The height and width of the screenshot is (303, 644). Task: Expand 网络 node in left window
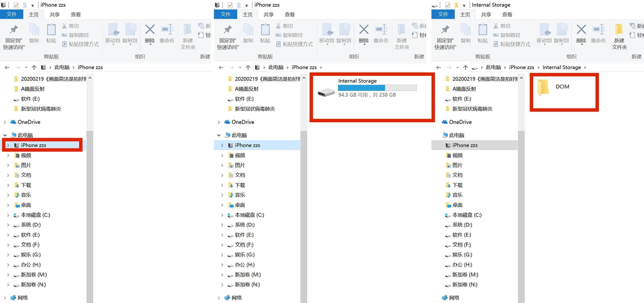(5, 298)
